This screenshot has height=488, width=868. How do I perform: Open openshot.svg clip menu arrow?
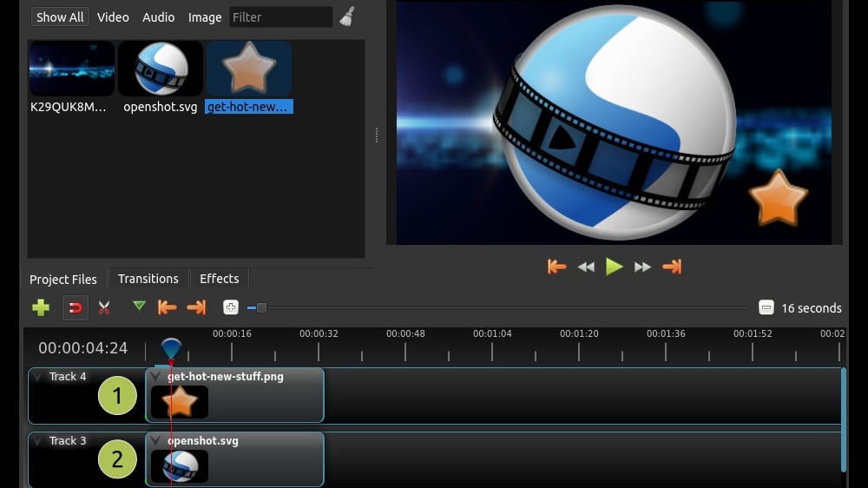[155, 441]
